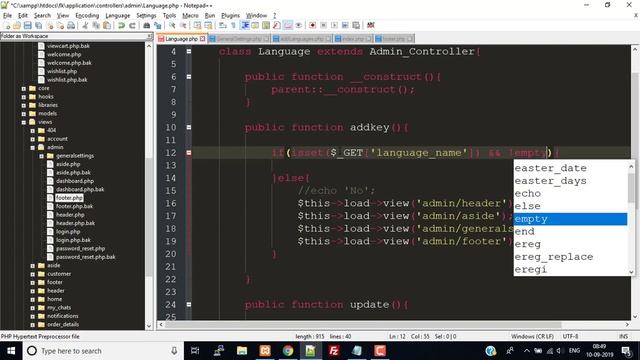Click the autocomplete list scrollbar thumb
Screen dimensions: 640x360
click(631, 188)
